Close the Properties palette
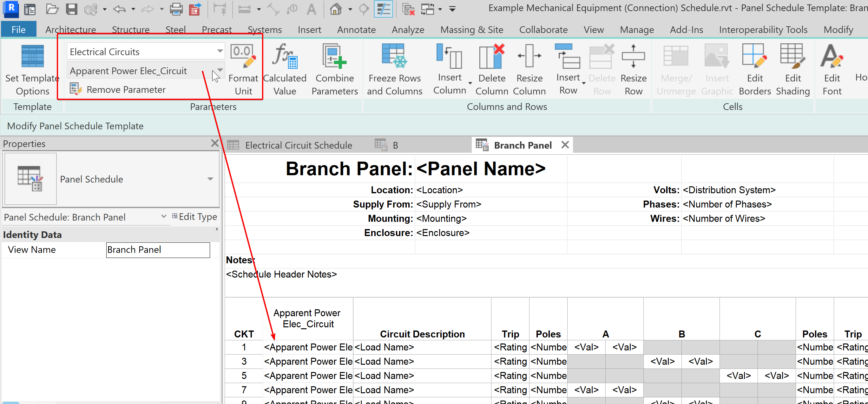 [215, 144]
